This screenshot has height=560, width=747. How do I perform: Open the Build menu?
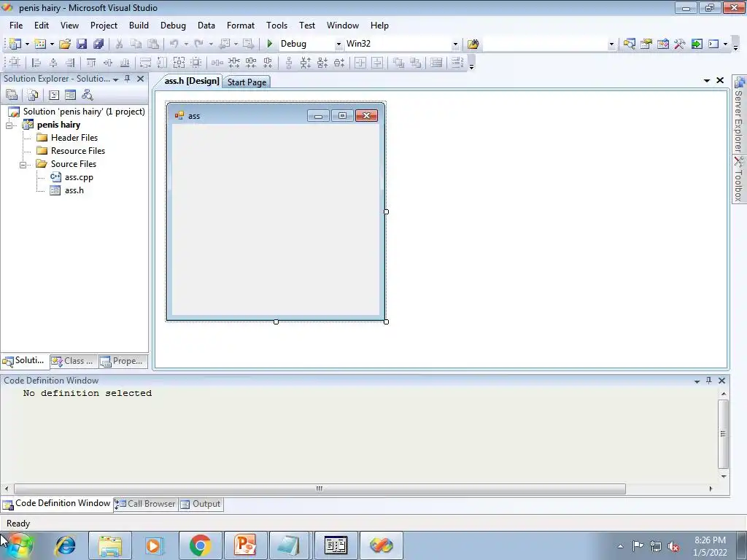pos(139,26)
